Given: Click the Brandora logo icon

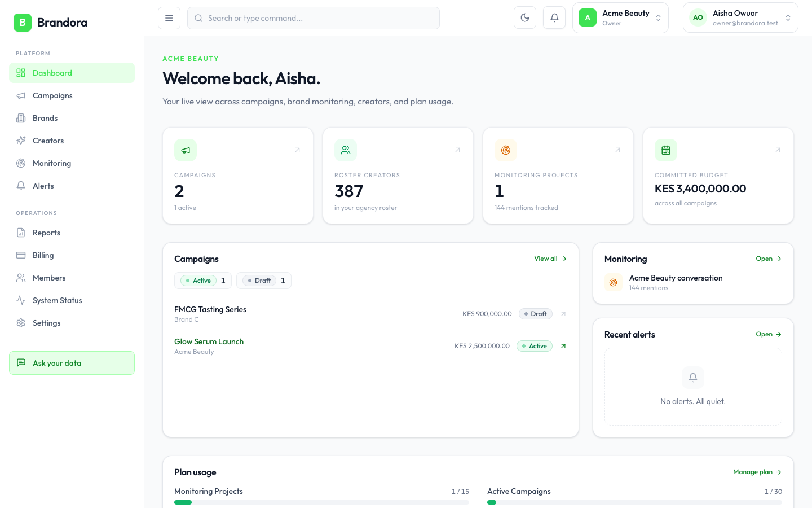Looking at the screenshot, I should [23, 23].
